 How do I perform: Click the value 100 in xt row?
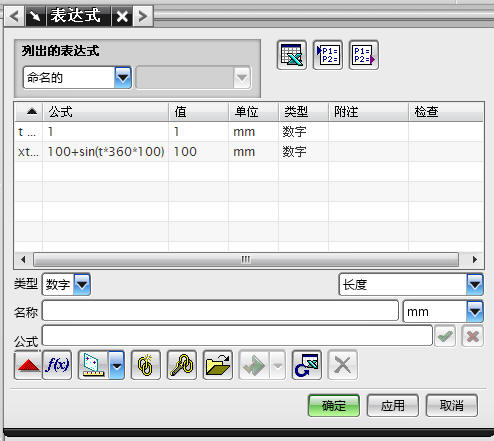pyautogui.click(x=185, y=152)
